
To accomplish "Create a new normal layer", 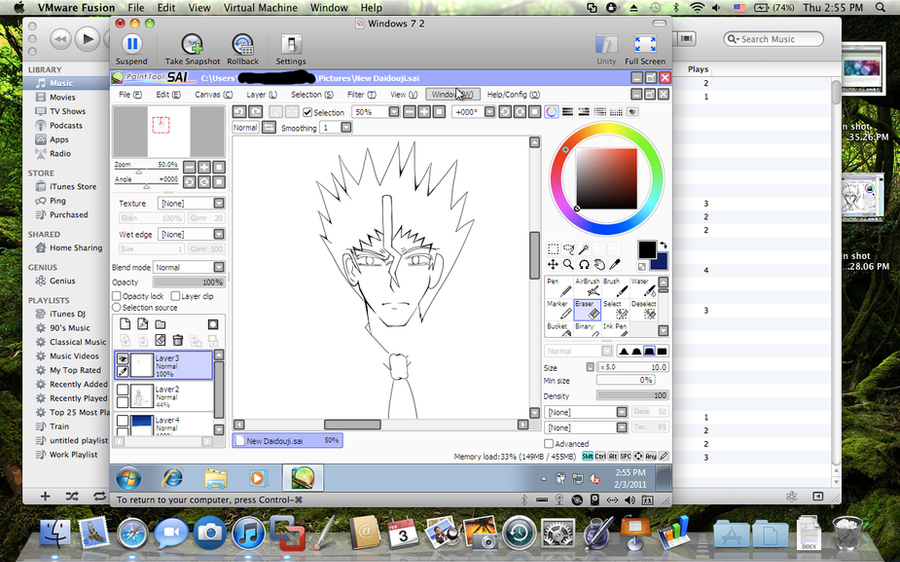I will click(x=125, y=324).
